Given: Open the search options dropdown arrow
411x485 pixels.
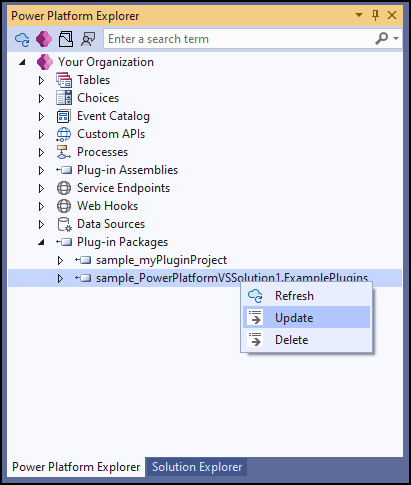Looking at the screenshot, I should coord(396,38).
